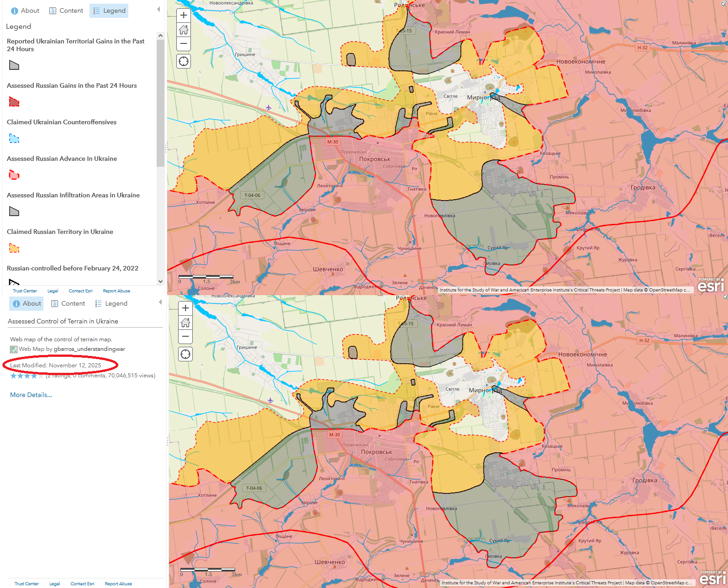Click the Russian-controlled before February 2022 symbol
The image size is (728, 588).
14,281
